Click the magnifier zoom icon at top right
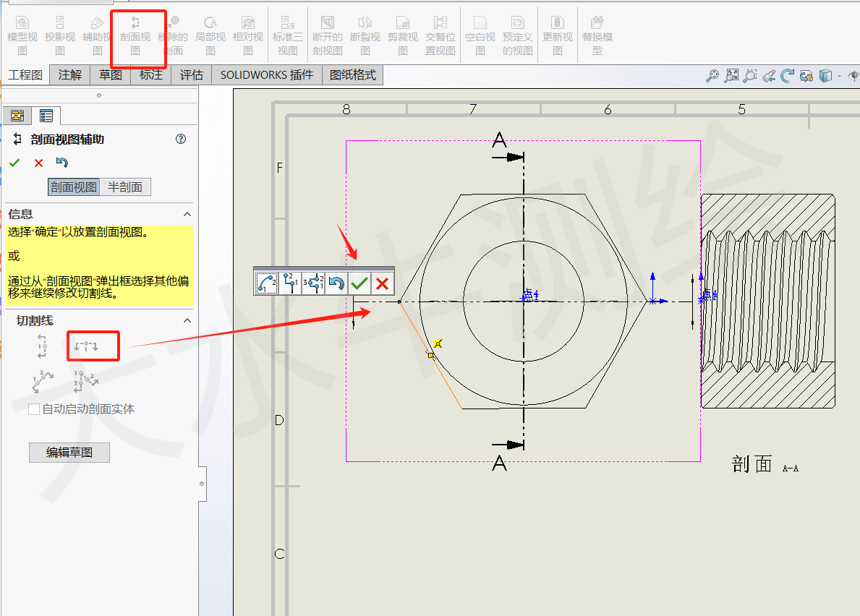This screenshot has width=860, height=616. click(715, 75)
